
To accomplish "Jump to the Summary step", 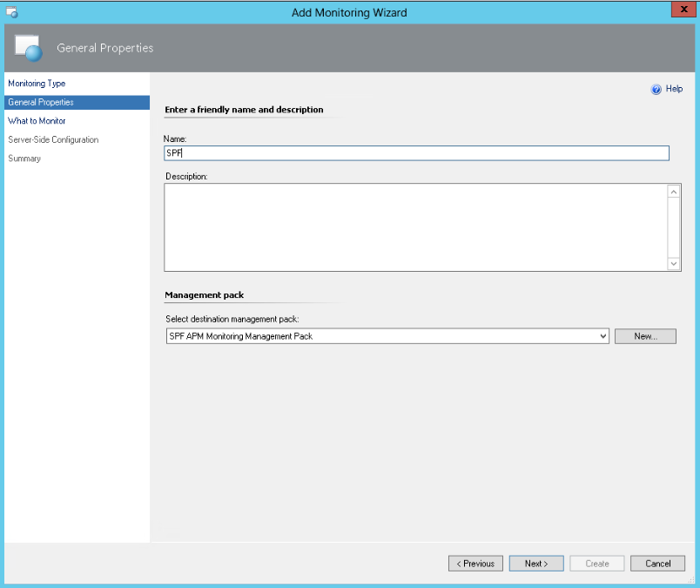I will [24, 159].
